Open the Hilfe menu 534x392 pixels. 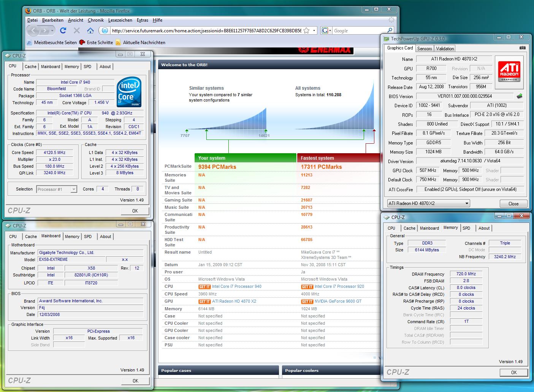[x=157, y=20]
